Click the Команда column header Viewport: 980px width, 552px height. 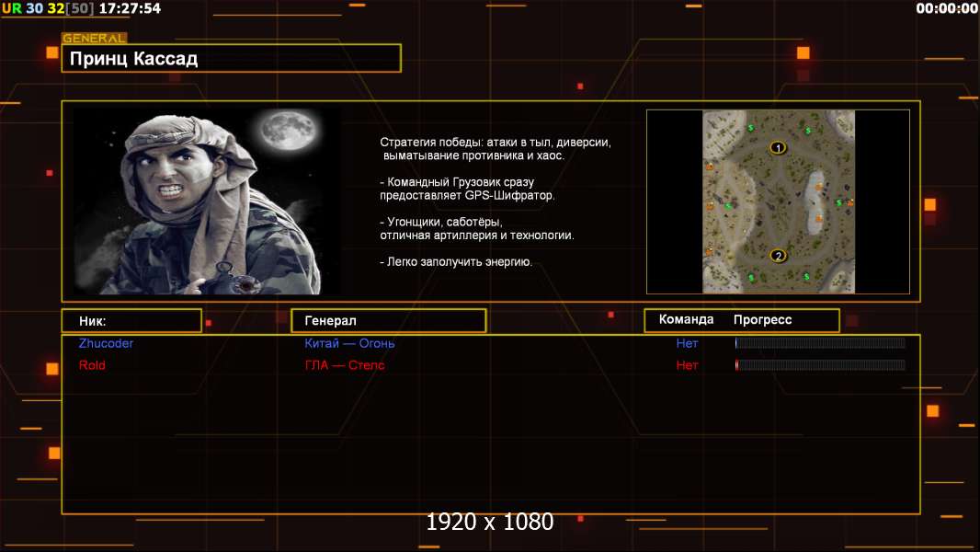pos(686,319)
